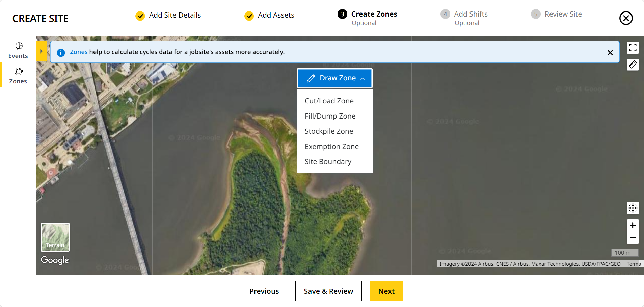Viewport: 644px width, 307px height.
Task: Go to the Add Shifts step
Action: 470,15
